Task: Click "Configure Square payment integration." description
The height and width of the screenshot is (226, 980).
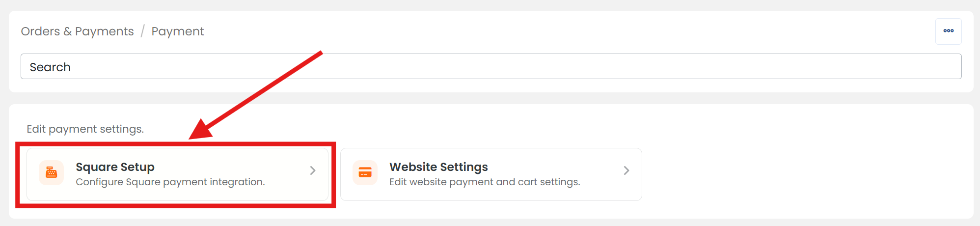Action: click(x=170, y=182)
